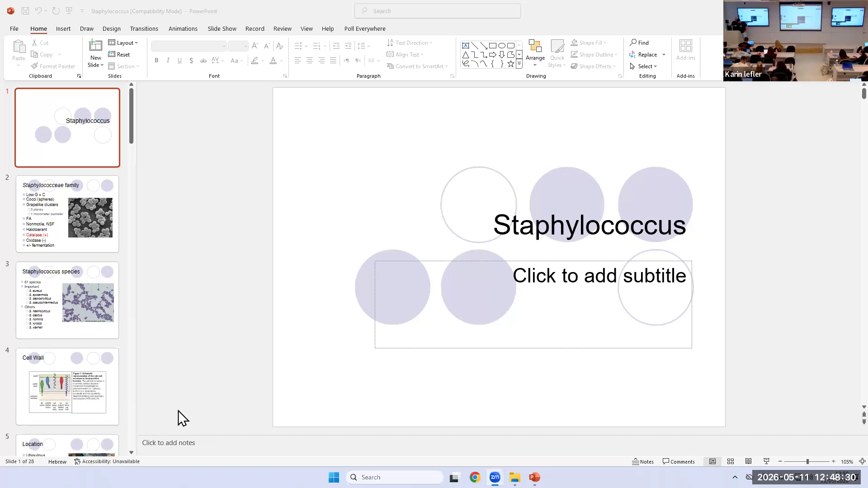The height and width of the screenshot is (488, 868).
Task: Click the Decrease Font Size icon
Action: (x=267, y=46)
